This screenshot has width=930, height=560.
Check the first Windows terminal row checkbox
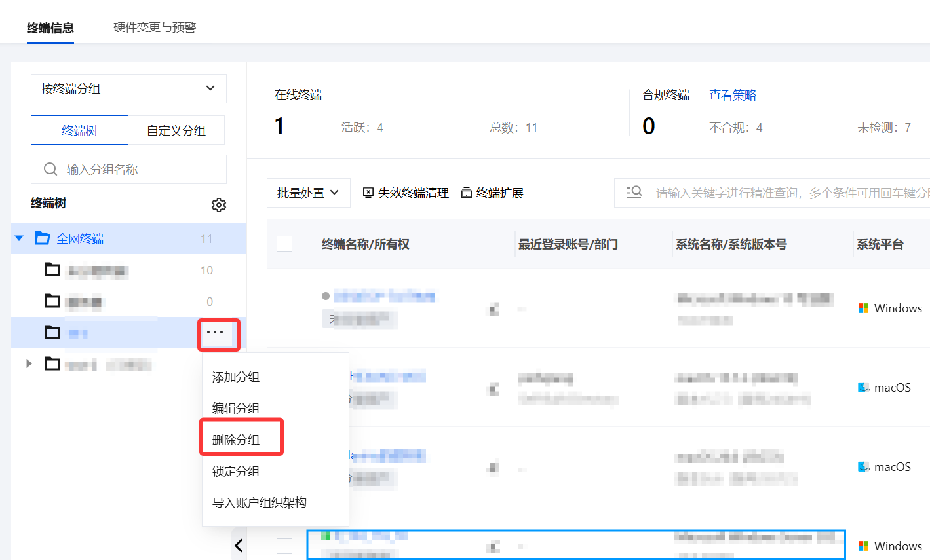tap(284, 308)
